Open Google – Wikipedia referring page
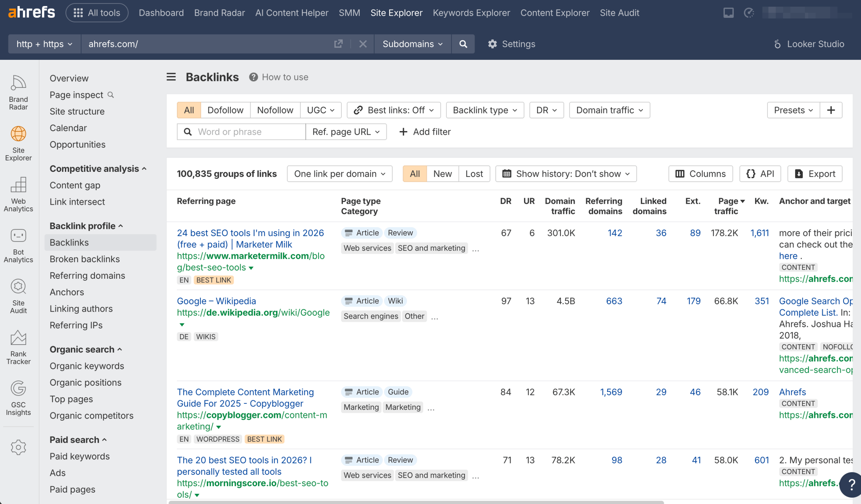Viewport: 861px width, 504px height. pos(216,301)
